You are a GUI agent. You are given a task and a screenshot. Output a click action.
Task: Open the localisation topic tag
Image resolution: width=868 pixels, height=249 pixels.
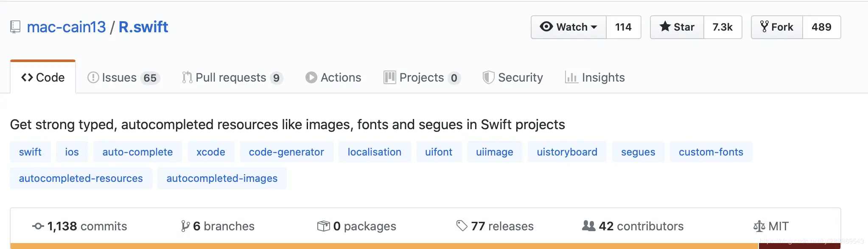375,152
